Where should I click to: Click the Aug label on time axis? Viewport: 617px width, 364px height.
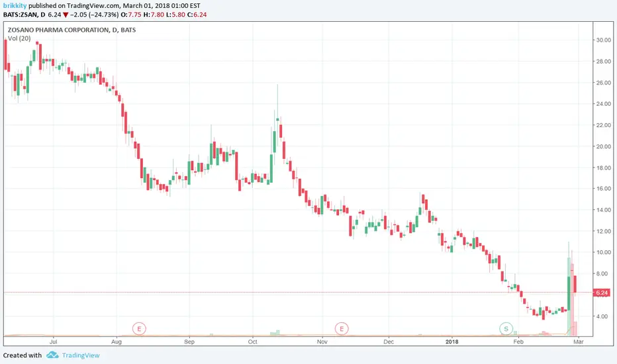[x=117, y=341]
